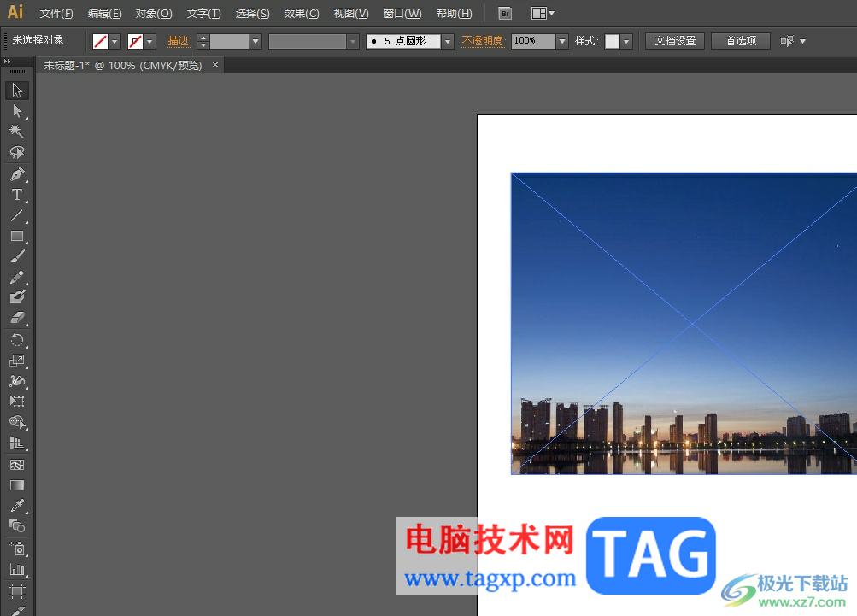Open the 视图(V) menu

(x=351, y=14)
